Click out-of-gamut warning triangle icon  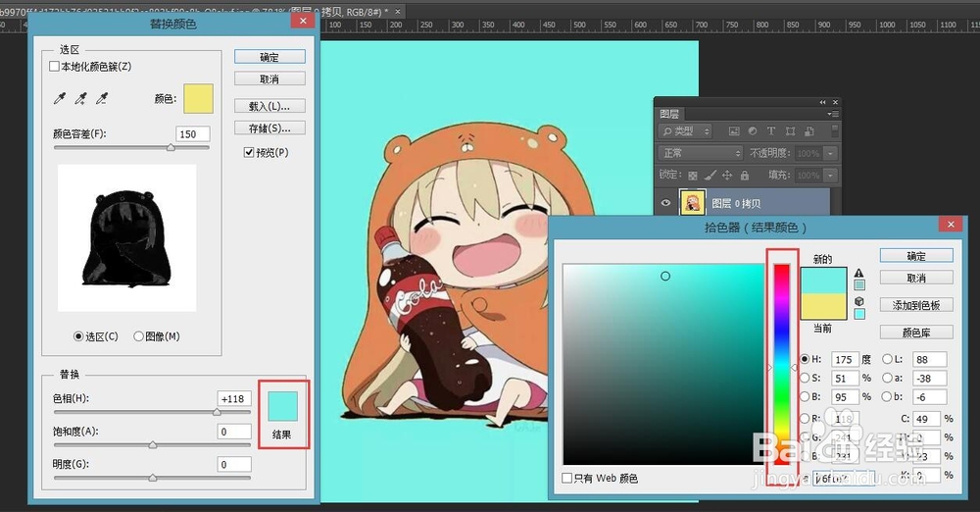click(859, 273)
